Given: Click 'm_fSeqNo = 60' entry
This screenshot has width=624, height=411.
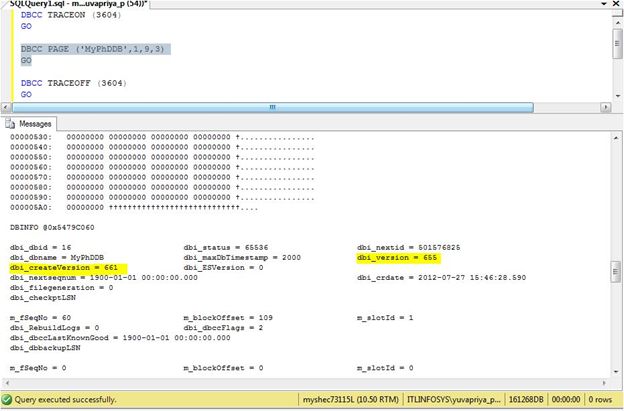Looking at the screenshot, I should click(x=40, y=318).
